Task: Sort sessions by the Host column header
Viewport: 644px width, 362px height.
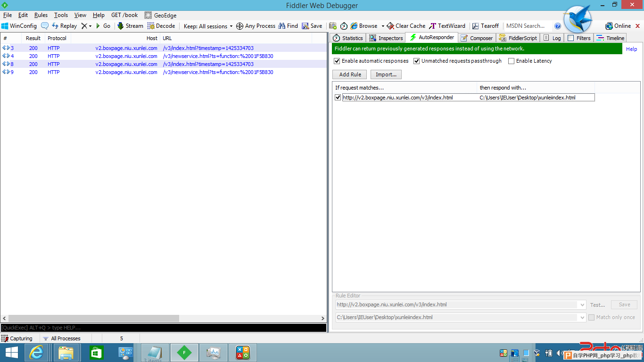Action: (x=116, y=38)
